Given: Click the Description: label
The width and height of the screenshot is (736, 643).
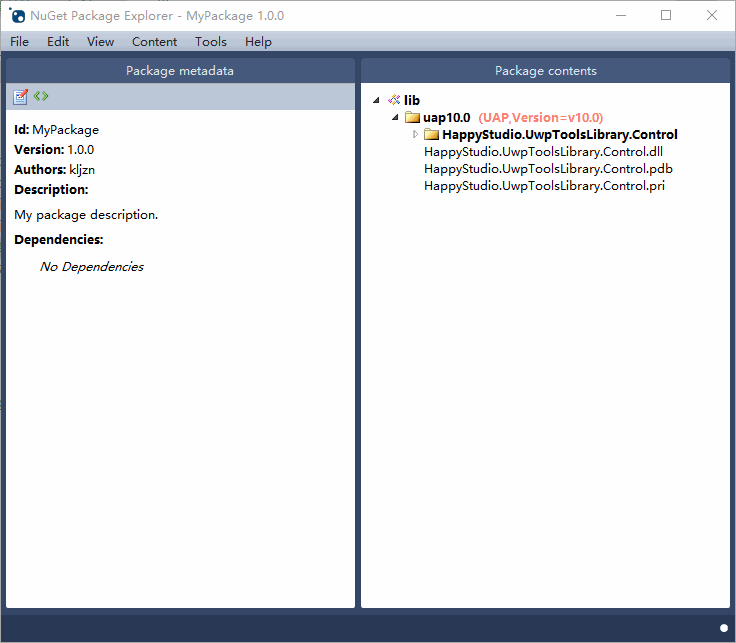Looking at the screenshot, I should pos(51,190).
